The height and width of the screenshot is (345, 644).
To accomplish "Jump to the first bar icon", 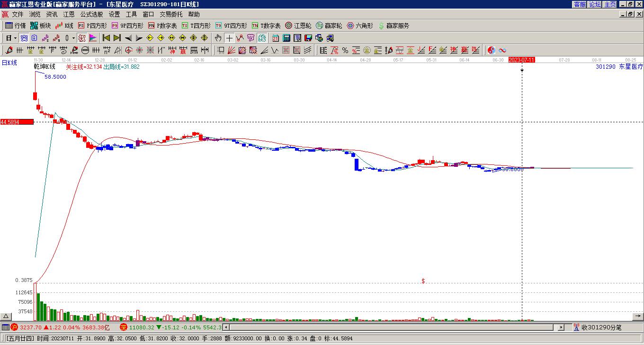I will coord(106,38).
